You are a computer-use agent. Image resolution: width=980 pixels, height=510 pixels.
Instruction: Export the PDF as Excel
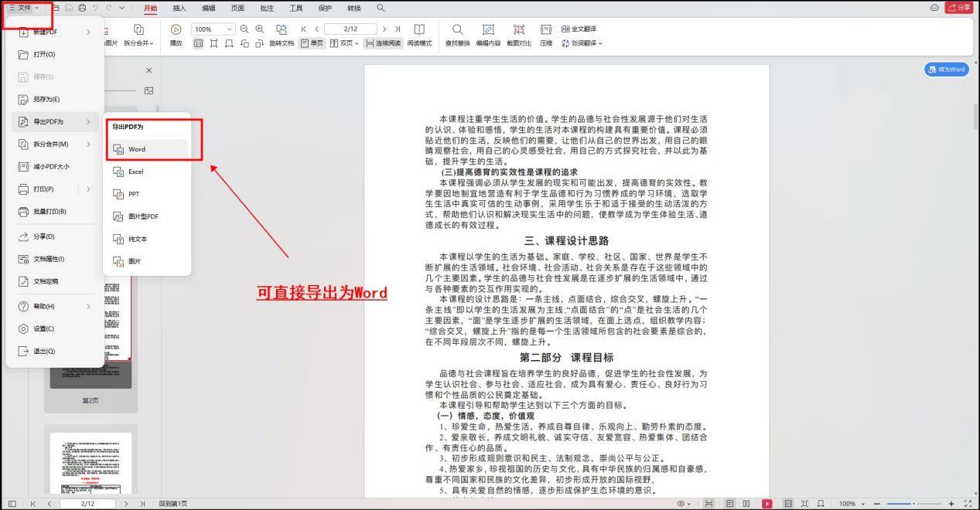136,172
